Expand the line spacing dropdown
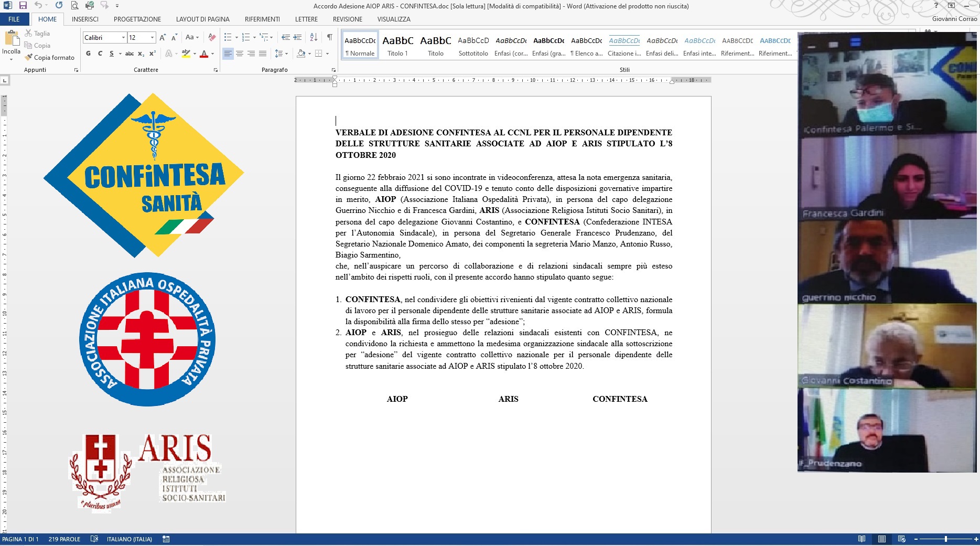 pyautogui.click(x=286, y=53)
